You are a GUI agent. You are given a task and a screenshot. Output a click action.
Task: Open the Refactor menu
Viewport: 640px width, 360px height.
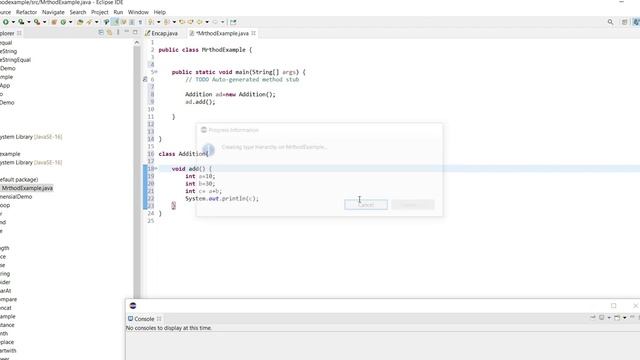click(x=27, y=12)
